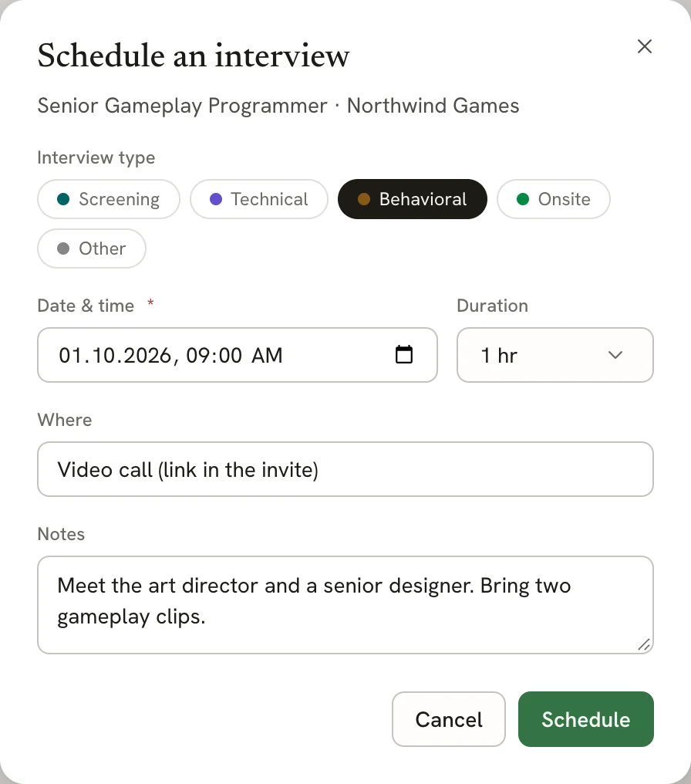The width and height of the screenshot is (691, 784).
Task: Close the Schedule an interview dialog
Action: click(645, 46)
